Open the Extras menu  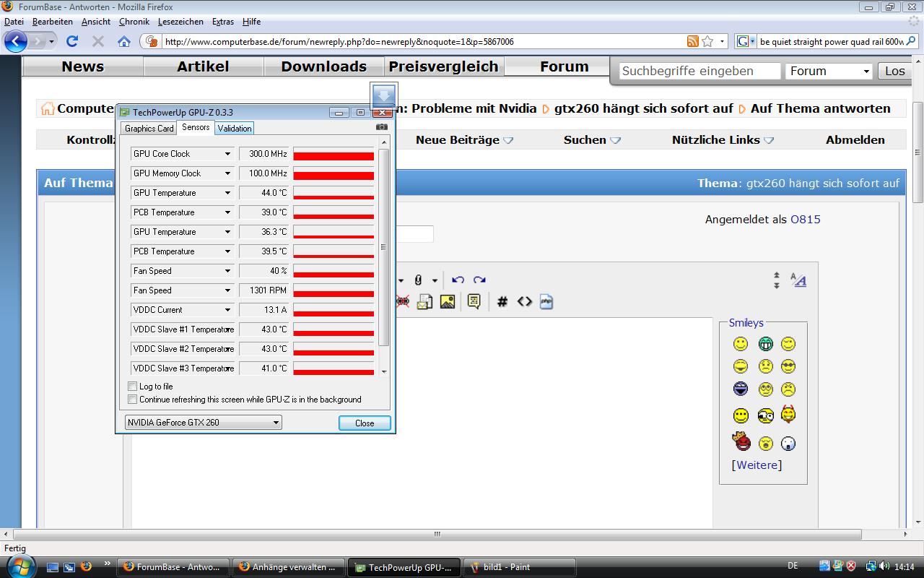coord(223,22)
